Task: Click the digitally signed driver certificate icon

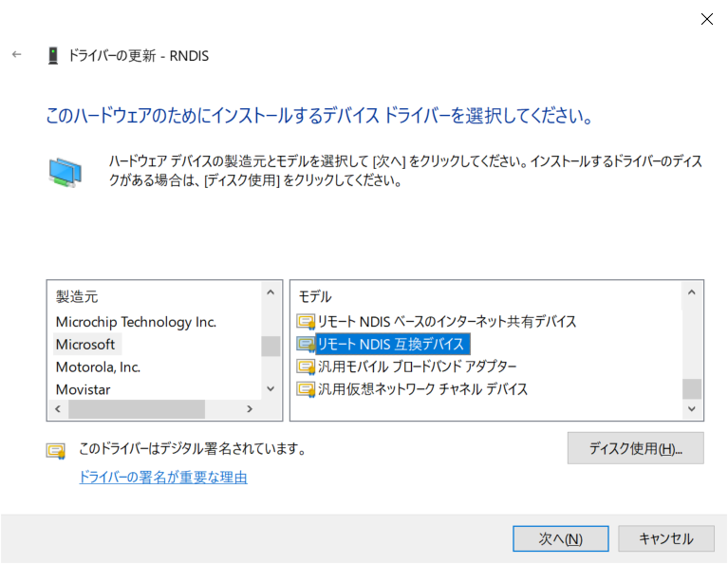Action: click(56, 450)
